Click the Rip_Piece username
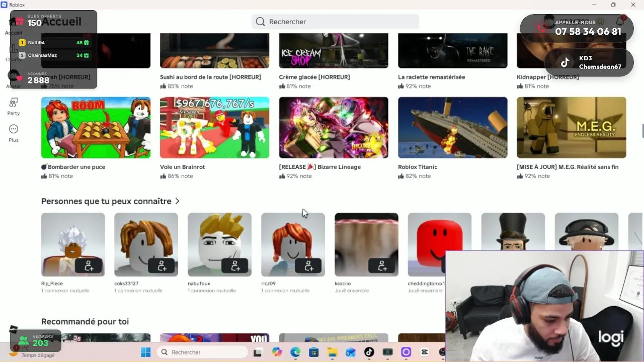The image size is (644, 362). pyautogui.click(x=52, y=284)
